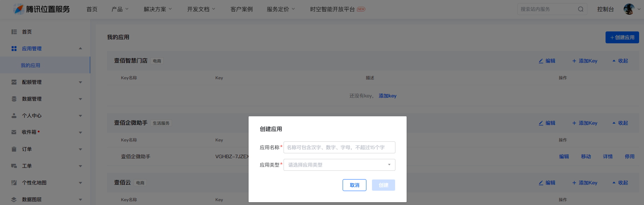Viewport: 644px width, 205px height.
Task: Click 编辑 for the 壹佰企微助手 key row
Action: pyautogui.click(x=564, y=156)
